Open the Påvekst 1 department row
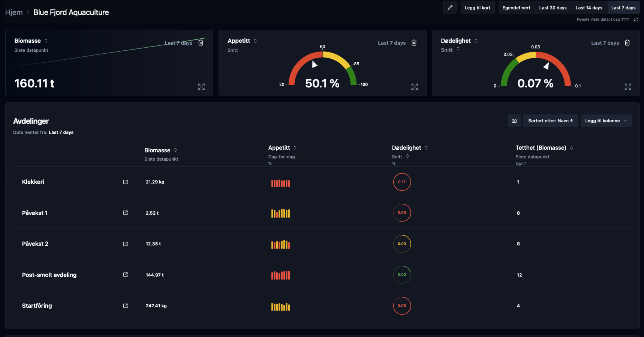The width and height of the screenshot is (644, 337). (35, 213)
